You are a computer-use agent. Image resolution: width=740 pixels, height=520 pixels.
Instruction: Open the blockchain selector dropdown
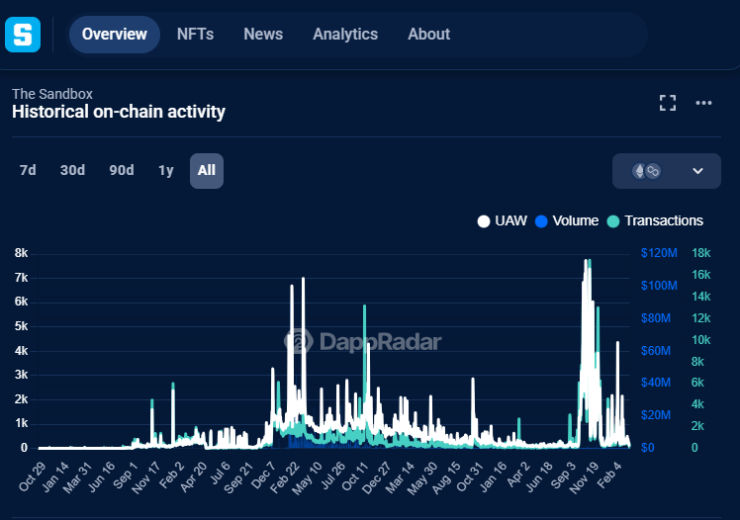pyautogui.click(x=666, y=171)
